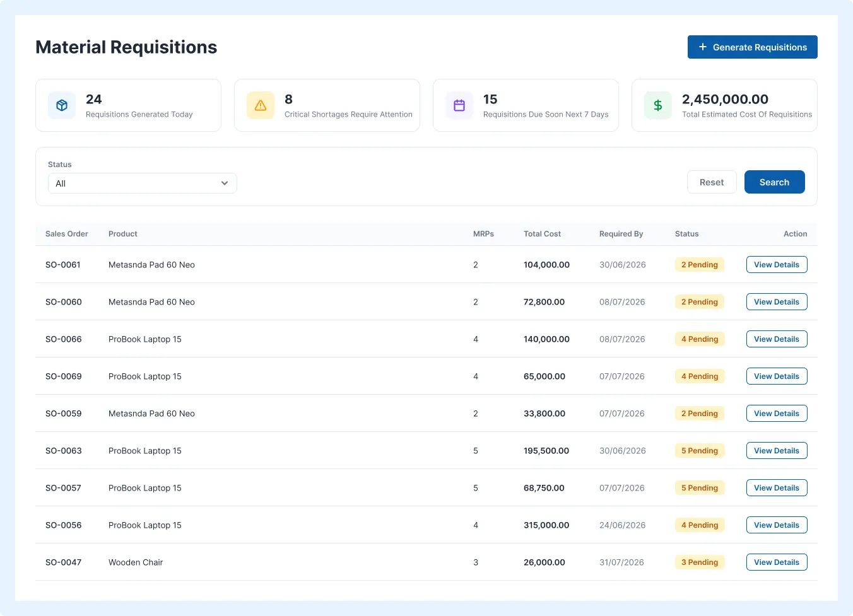This screenshot has width=853, height=616.
Task: Reset the status filter
Action: pyautogui.click(x=712, y=182)
